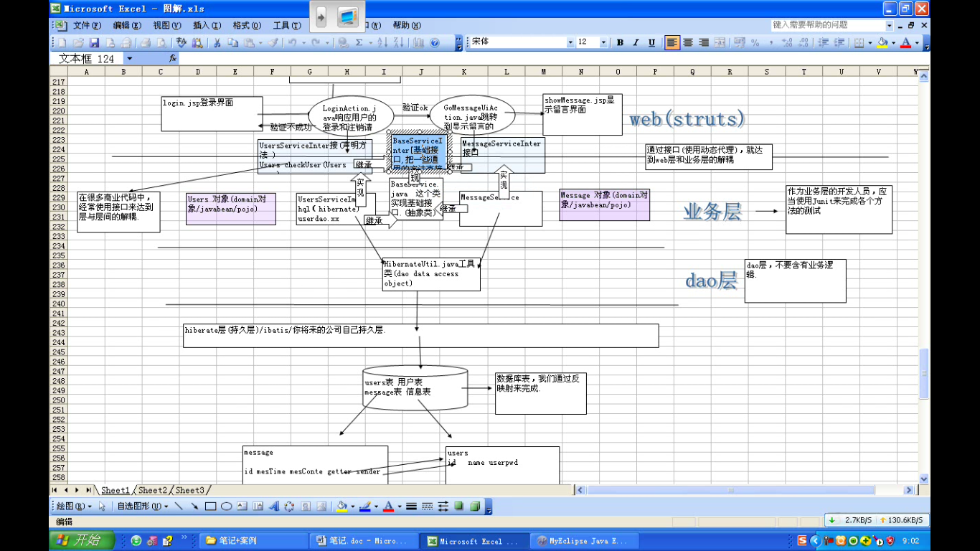The width and height of the screenshot is (980, 551).
Task: Open the Chart Wizard icon
Action: coord(418,42)
